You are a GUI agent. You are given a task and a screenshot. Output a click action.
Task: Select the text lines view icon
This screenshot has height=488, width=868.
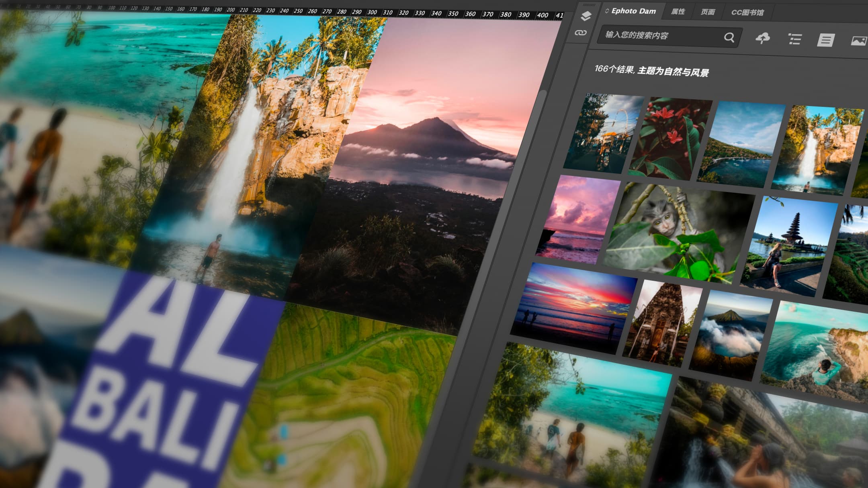click(825, 40)
